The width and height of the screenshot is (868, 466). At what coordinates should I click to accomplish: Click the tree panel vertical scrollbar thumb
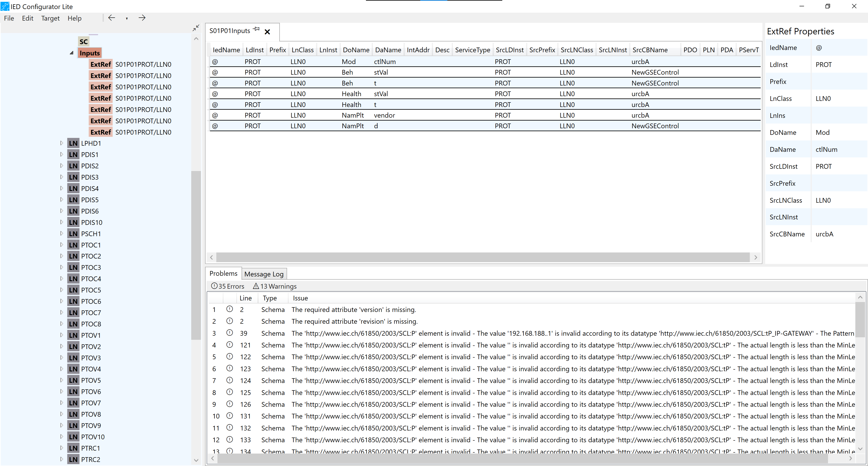(x=196, y=255)
